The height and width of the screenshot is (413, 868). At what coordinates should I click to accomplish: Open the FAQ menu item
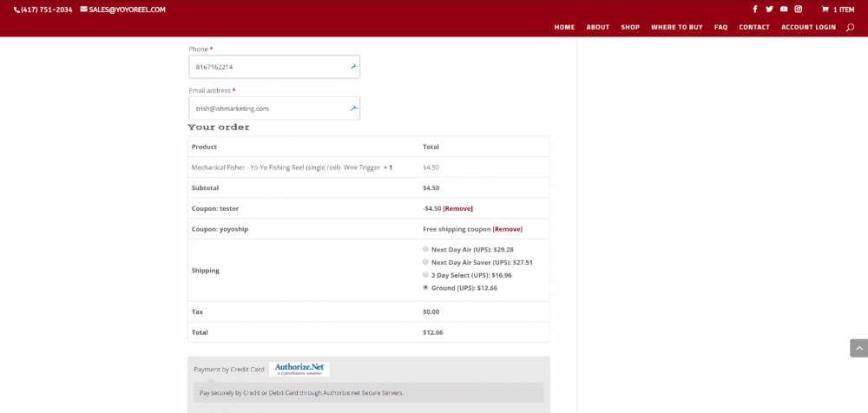tap(720, 27)
